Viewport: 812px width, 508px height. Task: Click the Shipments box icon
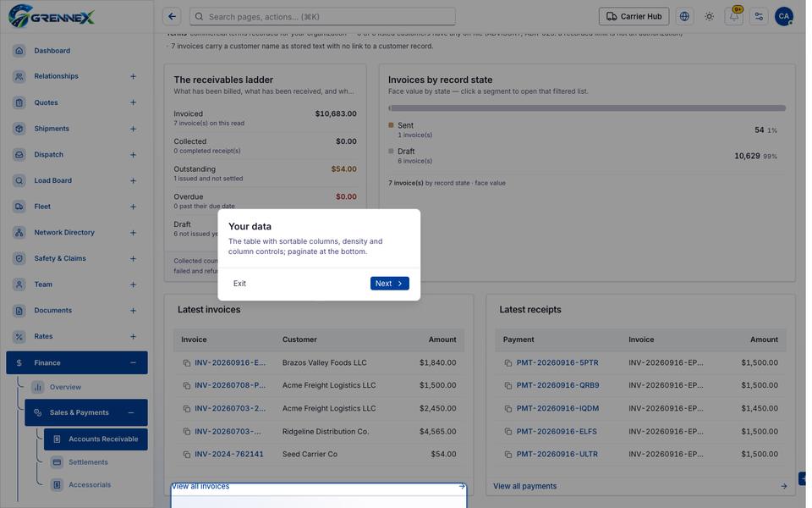(x=19, y=129)
